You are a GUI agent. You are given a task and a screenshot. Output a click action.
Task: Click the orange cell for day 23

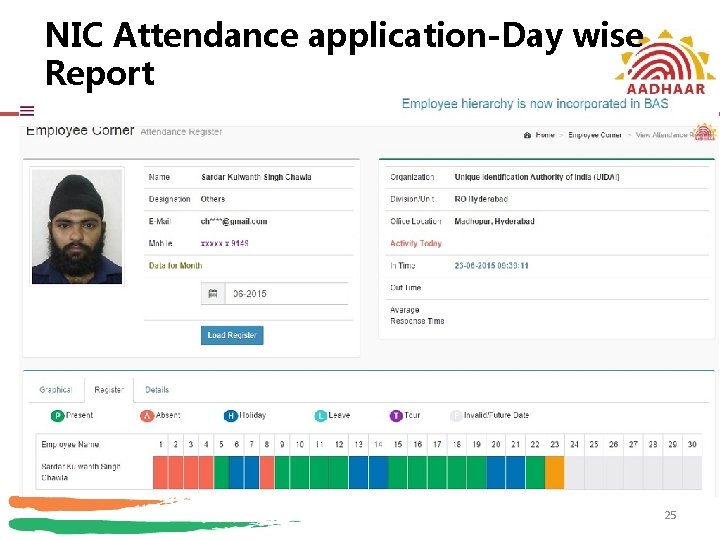point(555,472)
